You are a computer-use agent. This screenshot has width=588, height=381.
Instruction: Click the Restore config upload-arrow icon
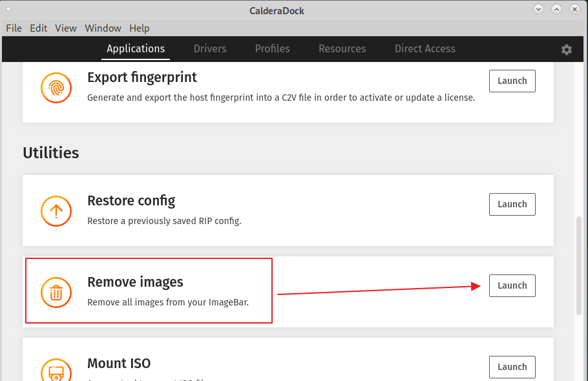[x=56, y=211]
